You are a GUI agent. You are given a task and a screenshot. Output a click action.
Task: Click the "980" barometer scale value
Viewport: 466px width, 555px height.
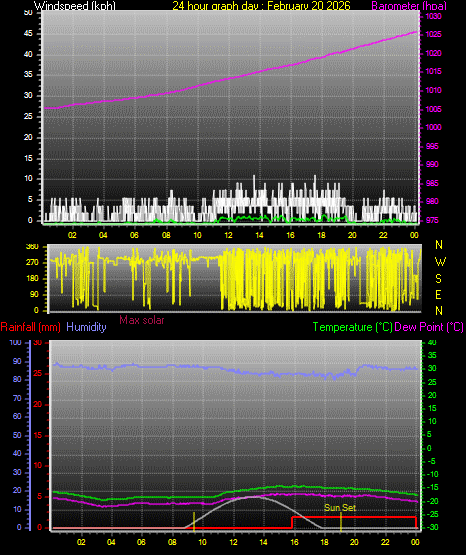pos(432,201)
